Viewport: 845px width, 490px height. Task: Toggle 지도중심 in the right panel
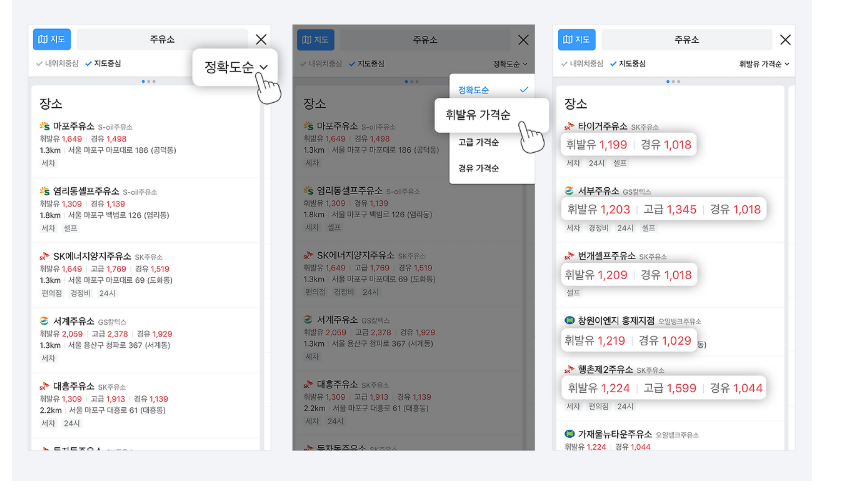[628, 64]
